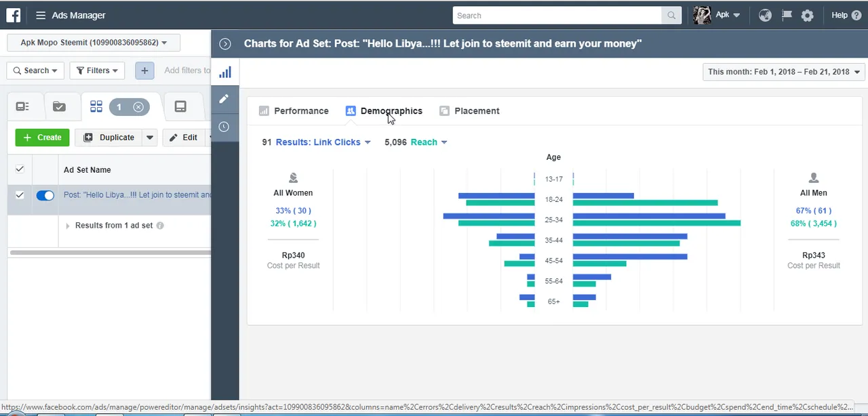Open the Reach metric dropdown
The height and width of the screenshot is (416, 868).
[x=429, y=142]
